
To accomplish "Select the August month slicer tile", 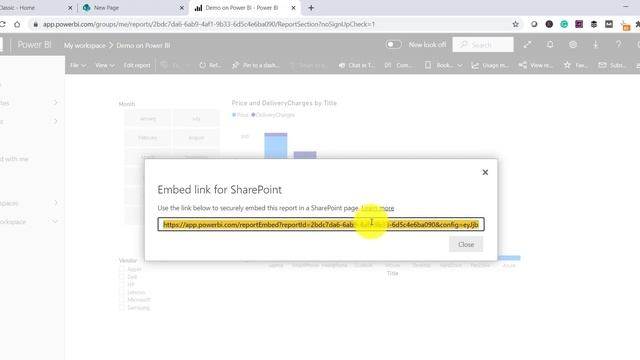I will 196,138.
